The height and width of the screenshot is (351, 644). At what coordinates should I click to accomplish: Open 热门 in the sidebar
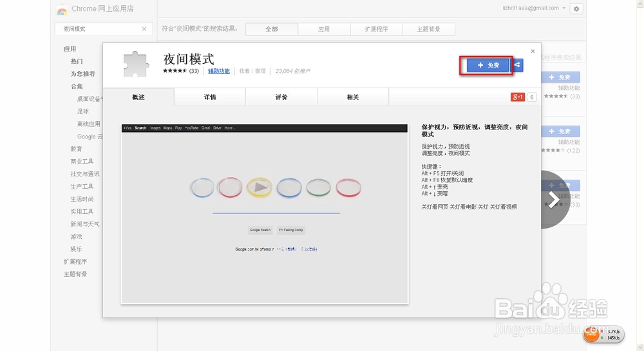77,61
